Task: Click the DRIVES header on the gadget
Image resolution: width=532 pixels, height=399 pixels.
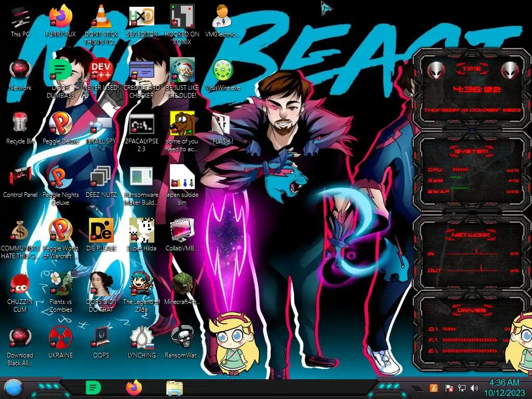Action: tap(472, 310)
